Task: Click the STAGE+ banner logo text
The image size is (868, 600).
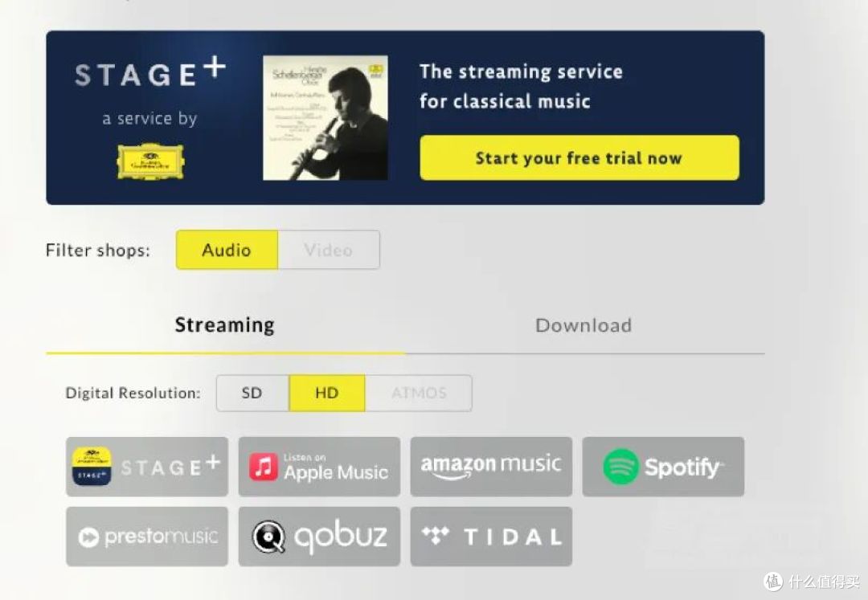Action: (150, 72)
